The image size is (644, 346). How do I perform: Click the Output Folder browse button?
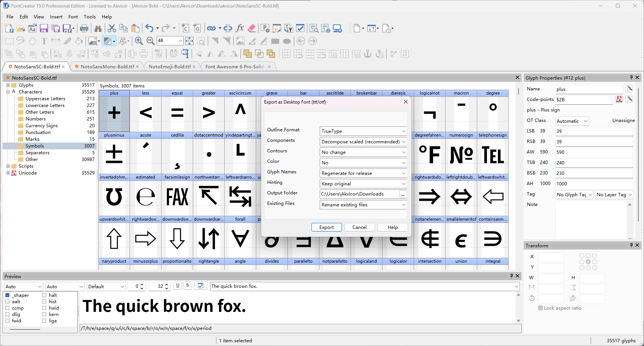403,194
